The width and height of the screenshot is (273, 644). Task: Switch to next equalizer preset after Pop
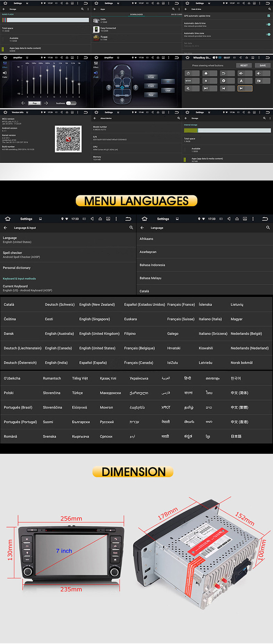coord(46,103)
